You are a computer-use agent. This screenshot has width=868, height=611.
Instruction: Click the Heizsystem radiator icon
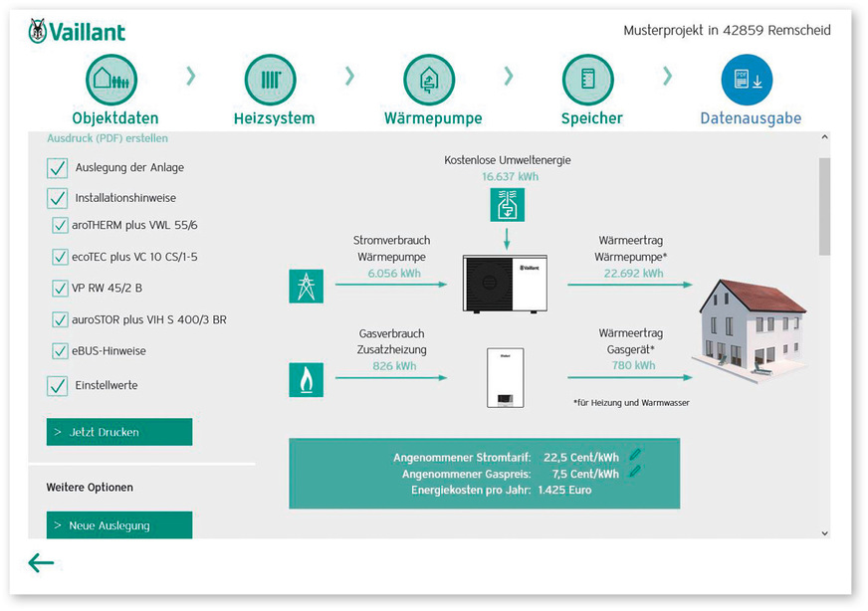[270, 79]
